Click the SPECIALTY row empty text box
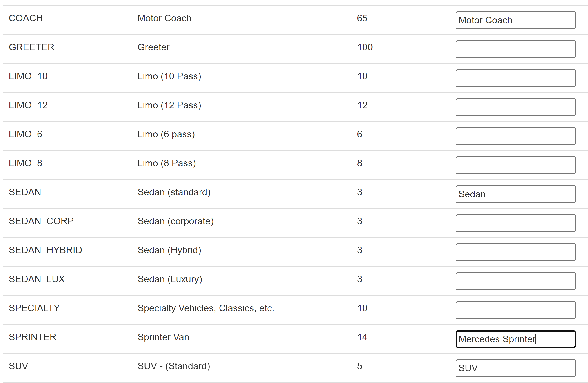Screen dimensions: 588x383 click(x=515, y=310)
